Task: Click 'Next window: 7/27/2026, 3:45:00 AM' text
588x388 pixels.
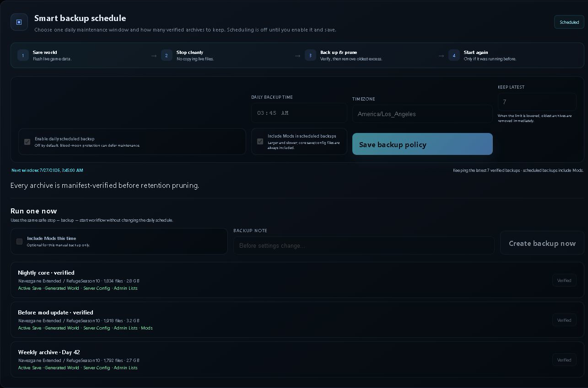Action: 48,170
